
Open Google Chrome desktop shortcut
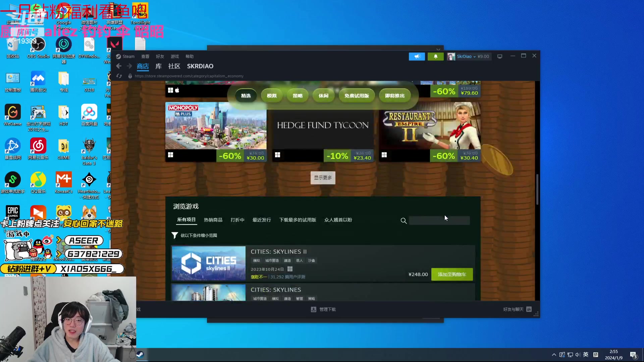point(63,16)
